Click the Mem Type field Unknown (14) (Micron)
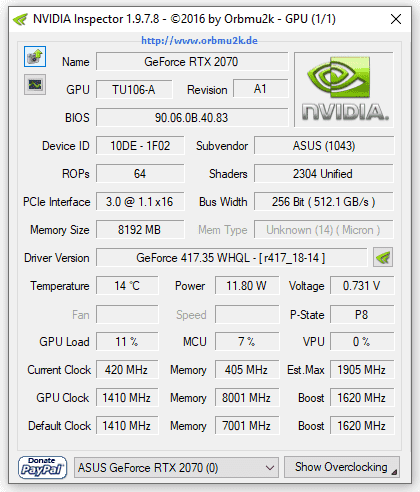 324,230
